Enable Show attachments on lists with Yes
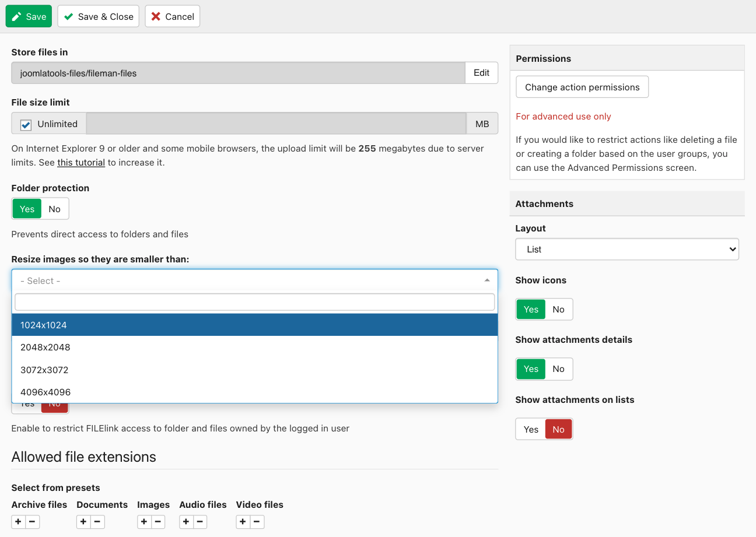This screenshot has width=756, height=537. pyautogui.click(x=531, y=430)
